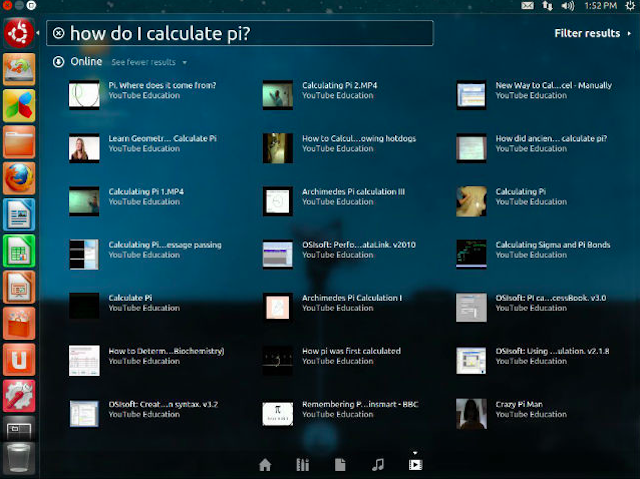Open the Calculate Pi black thumbnail result
This screenshot has width=640, height=479.
(84, 305)
